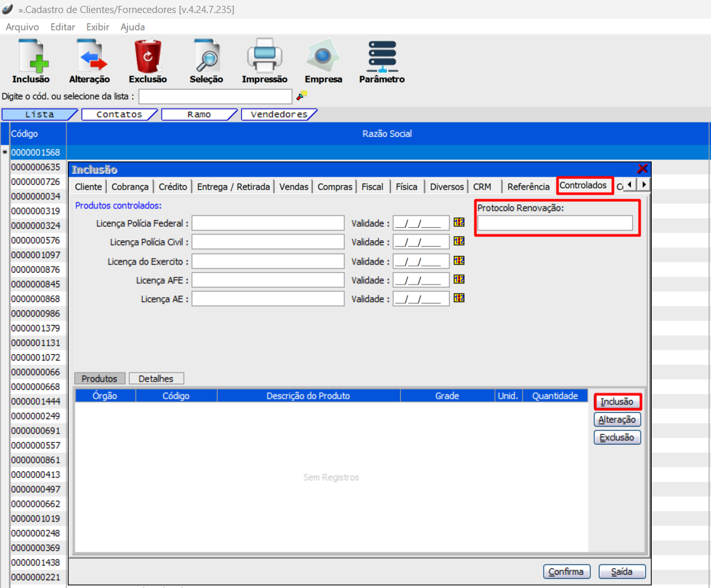The image size is (711, 588).
Task: Click the Alteração toolbar icon
Action: [89, 57]
